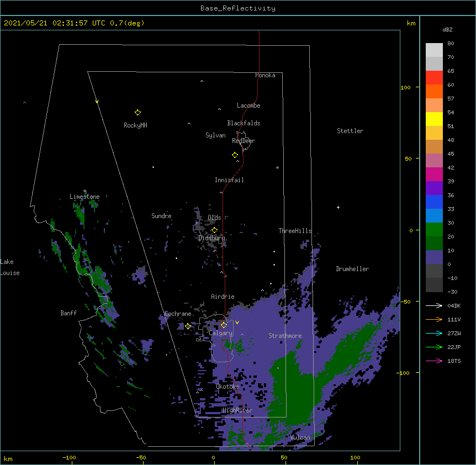Click the ThreeHills label
This screenshot has width=476, height=465.
(295, 231)
